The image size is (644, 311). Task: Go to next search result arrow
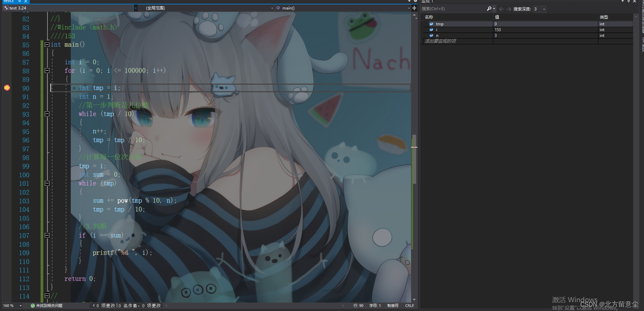509,9
